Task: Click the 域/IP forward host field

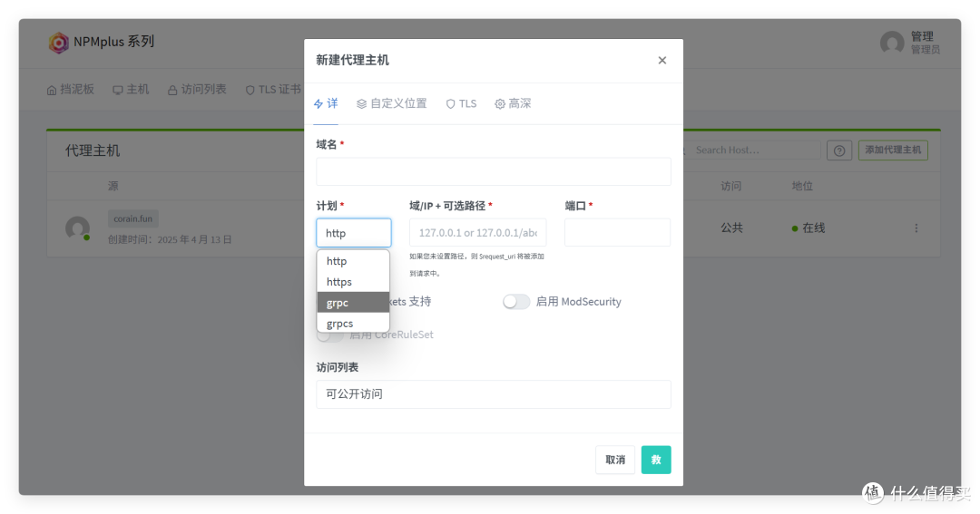Action: pos(477,232)
